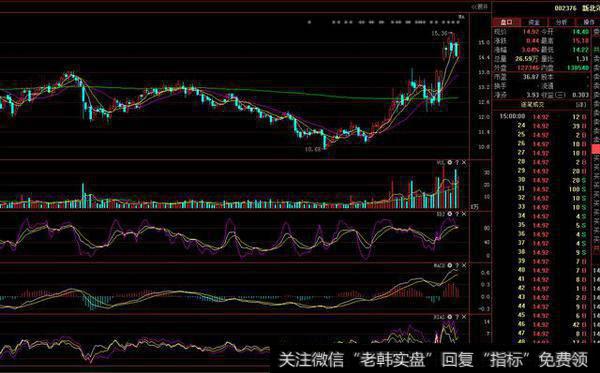Switch to the 分析 tab
The height and width of the screenshot is (373, 600).
(561, 22)
